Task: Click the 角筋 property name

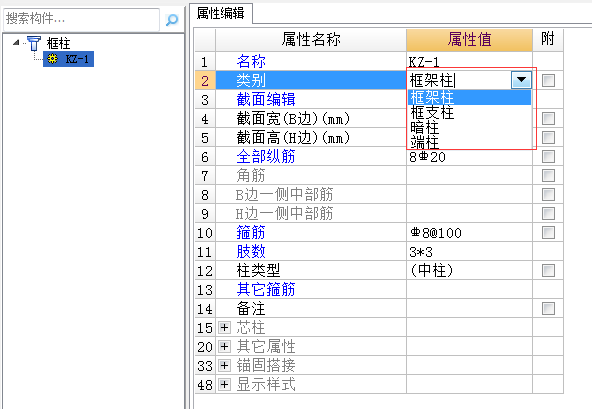Action: 251,175
